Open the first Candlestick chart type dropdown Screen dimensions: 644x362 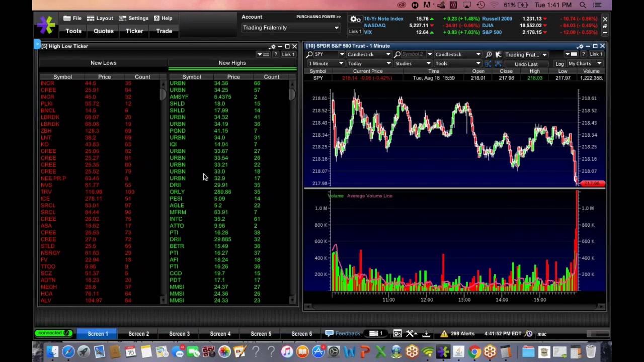(x=368, y=54)
